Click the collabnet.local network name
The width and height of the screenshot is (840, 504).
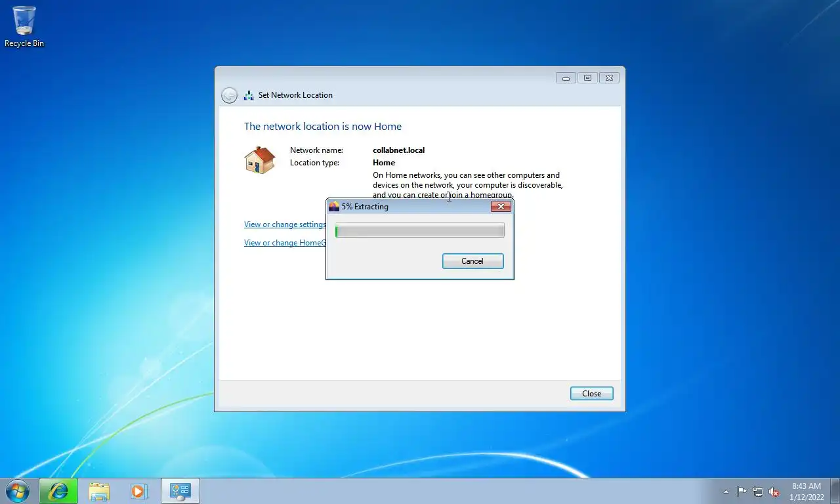[x=398, y=150]
